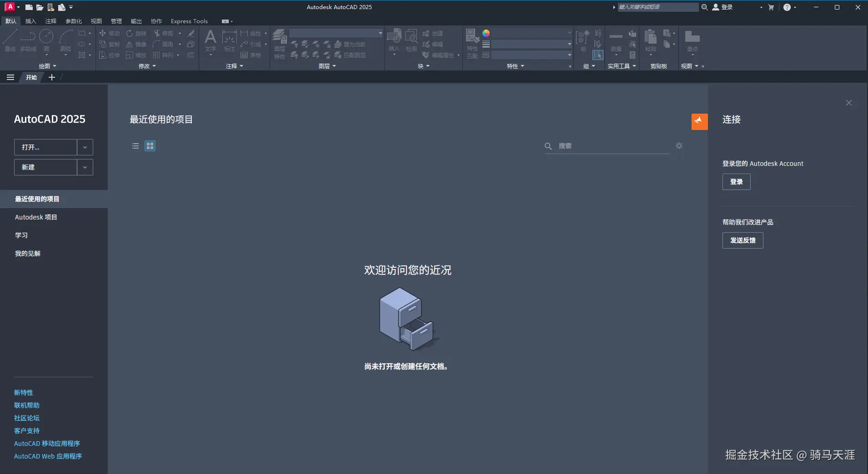This screenshot has width=868, height=474.
Task: Open the Express Tools ribbon tab
Action: coord(189,21)
